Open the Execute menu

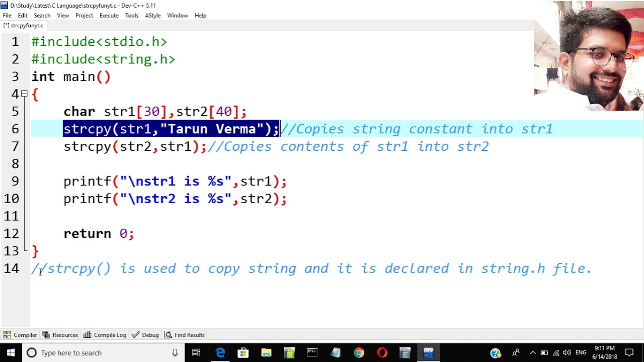109,16
